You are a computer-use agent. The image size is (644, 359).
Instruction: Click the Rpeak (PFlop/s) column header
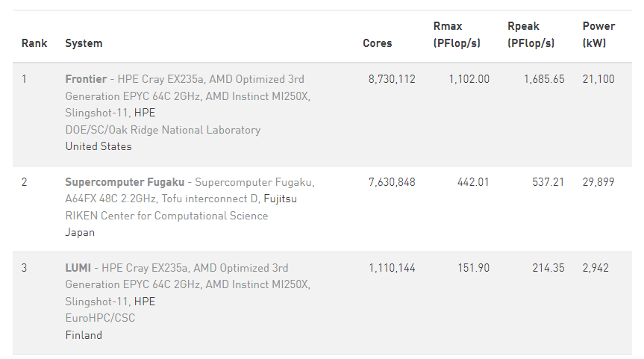click(531, 35)
